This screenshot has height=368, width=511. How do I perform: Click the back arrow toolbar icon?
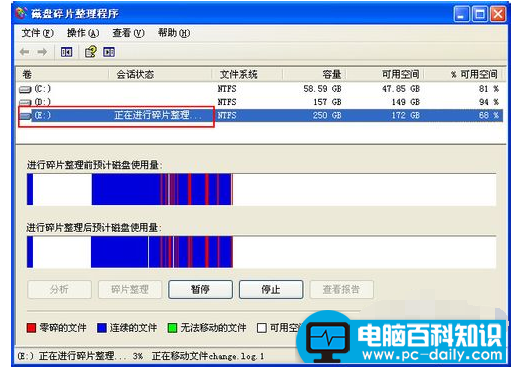pyautogui.click(x=25, y=52)
